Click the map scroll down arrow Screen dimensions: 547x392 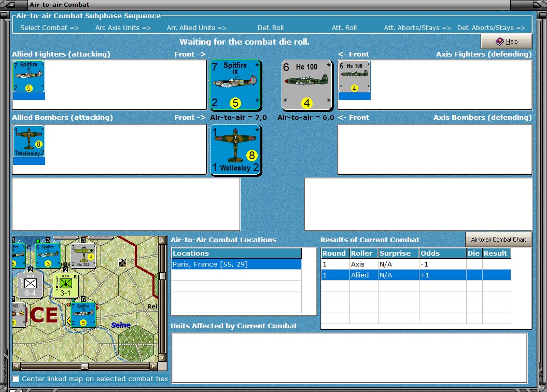(162, 357)
